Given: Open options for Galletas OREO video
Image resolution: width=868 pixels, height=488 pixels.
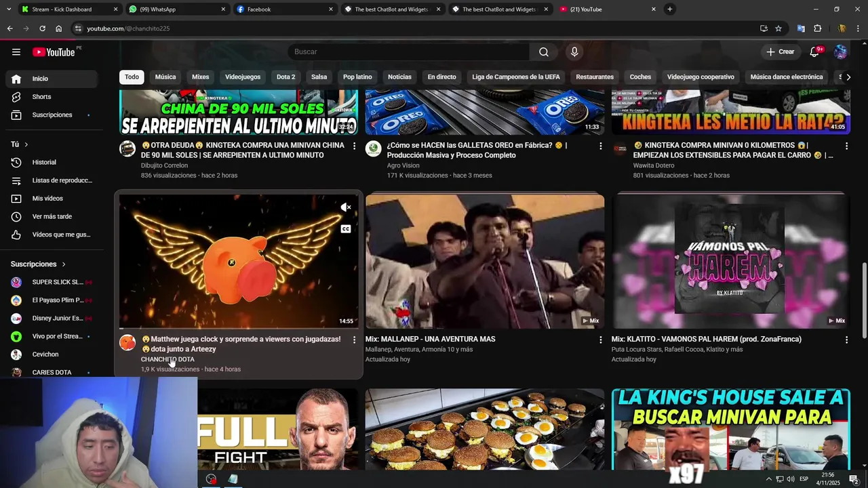Looking at the screenshot, I should coord(600,146).
